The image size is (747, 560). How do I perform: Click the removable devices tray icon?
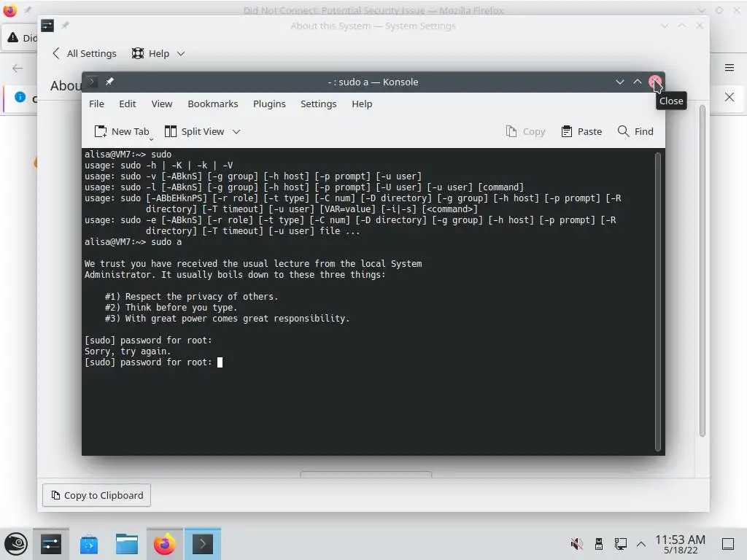click(x=599, y=544)
